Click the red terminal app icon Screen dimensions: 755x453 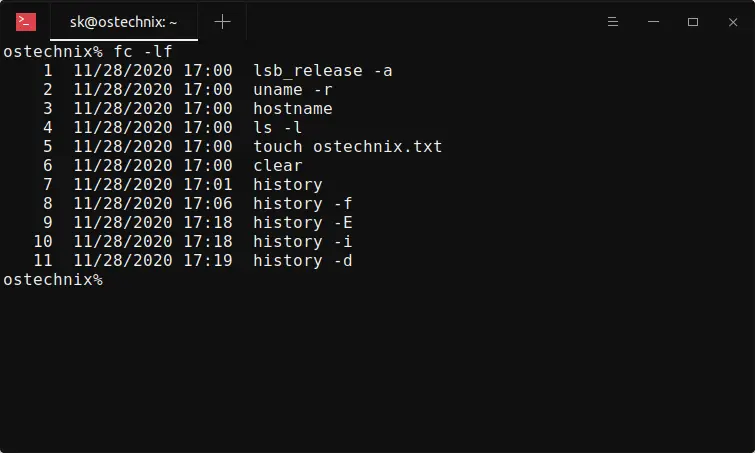[x=26, y=22]
